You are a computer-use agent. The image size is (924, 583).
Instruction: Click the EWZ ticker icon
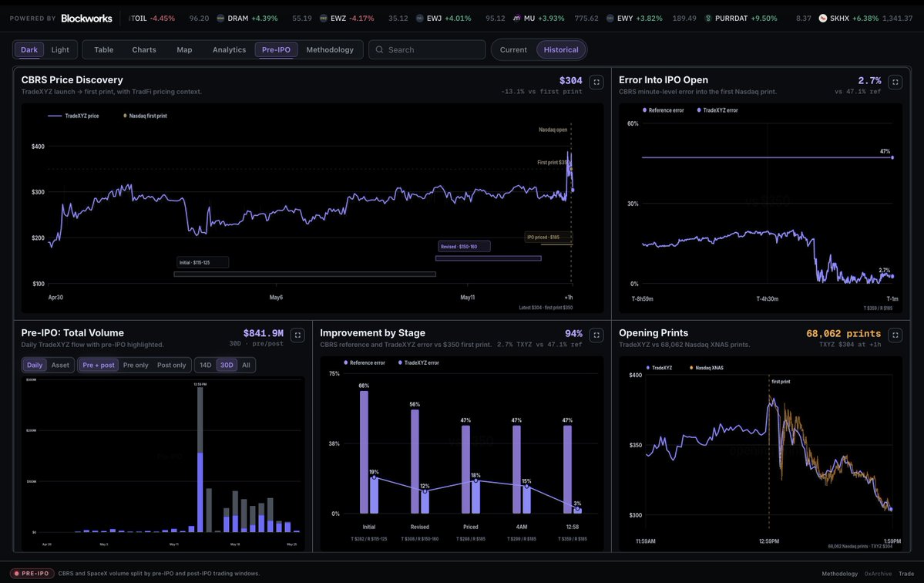click(324, 19)
